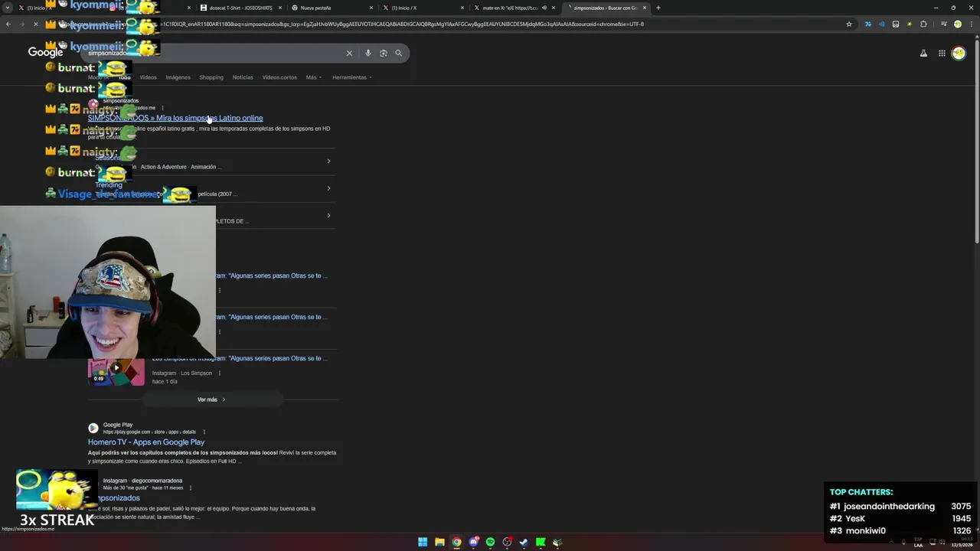Open the Google apps grid
Image resolution: width=980 pixels, height=551 pixels.
(x=942, y=53)
